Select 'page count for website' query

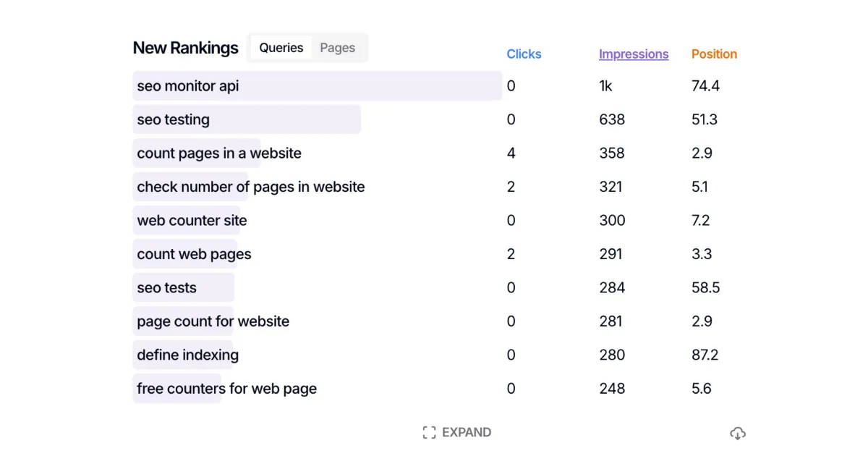(213, 321)
